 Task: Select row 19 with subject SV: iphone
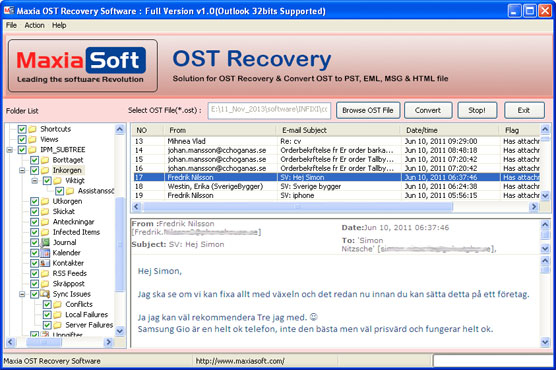pyautogui.click(x=336, y=195)
